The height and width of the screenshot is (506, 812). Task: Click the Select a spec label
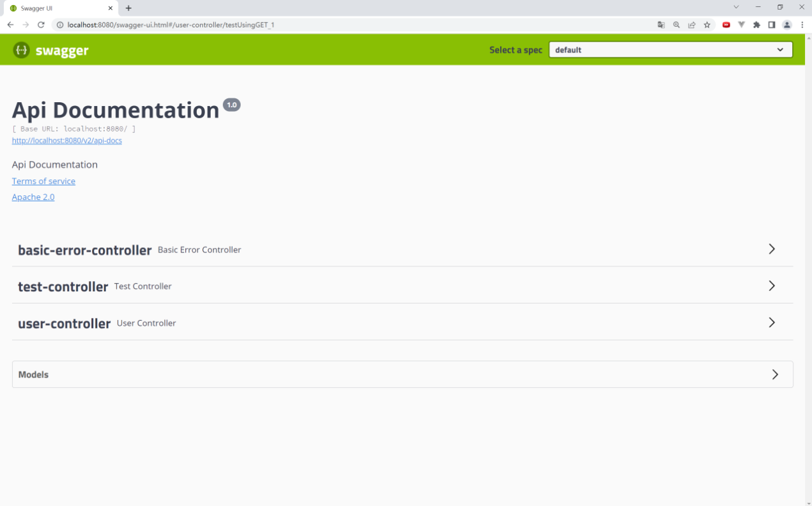coord(516,50)
